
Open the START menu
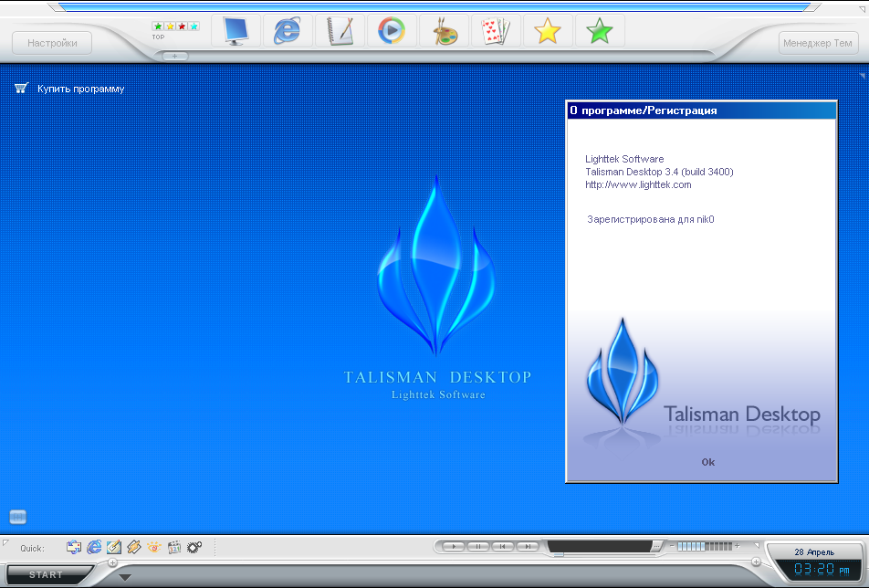point(46,575)
